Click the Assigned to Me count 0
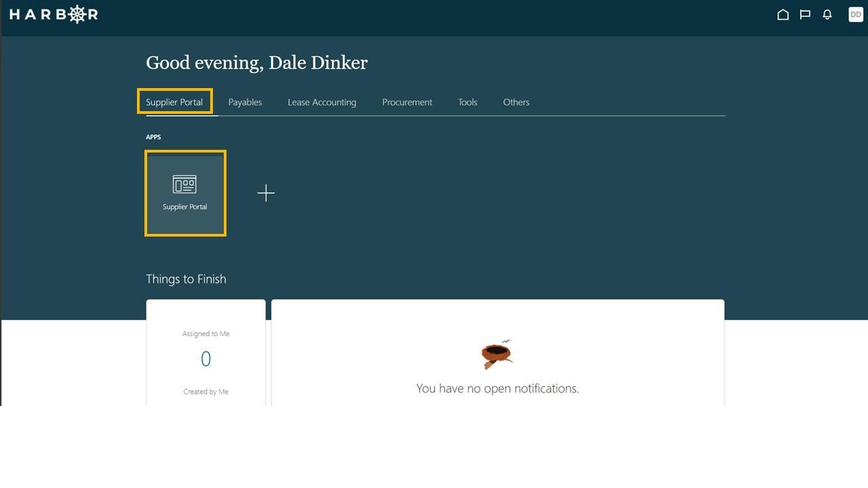Screen dimensions: 868x488 (205, 359)
